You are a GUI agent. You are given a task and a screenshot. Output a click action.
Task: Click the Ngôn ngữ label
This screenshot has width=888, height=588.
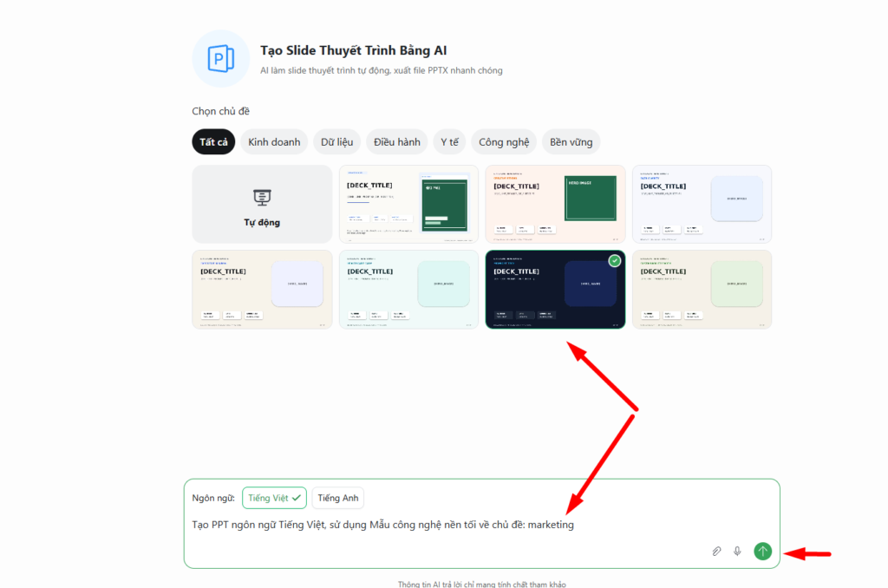[x=213, y=498]
